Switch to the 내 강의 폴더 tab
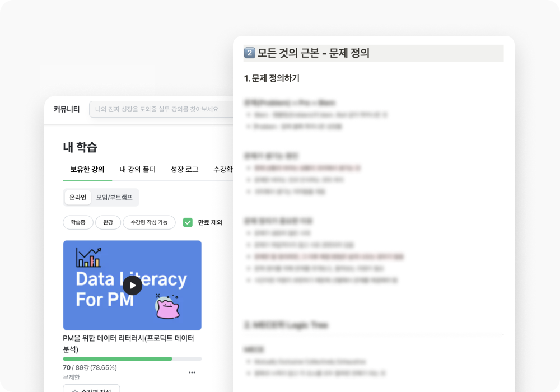The image size is (560, 392). click(138, 169)
